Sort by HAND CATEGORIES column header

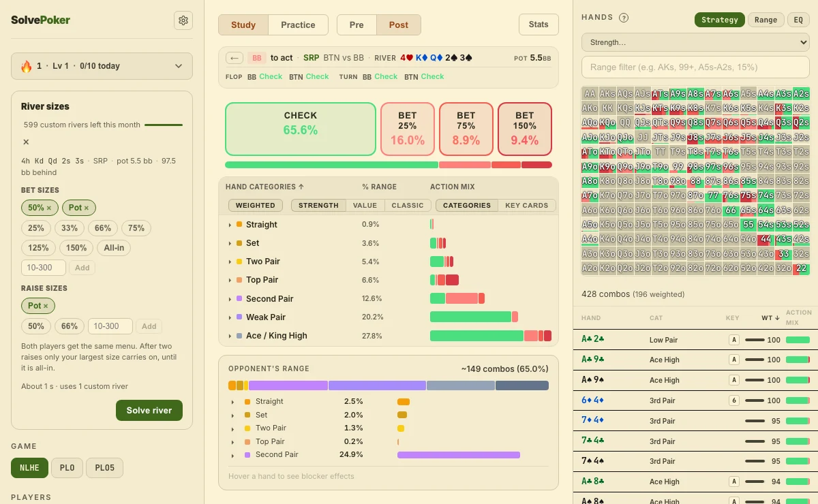coord(264,187)
